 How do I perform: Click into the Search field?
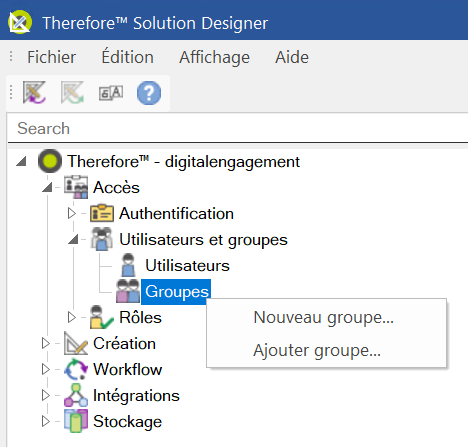click(238, 128)
